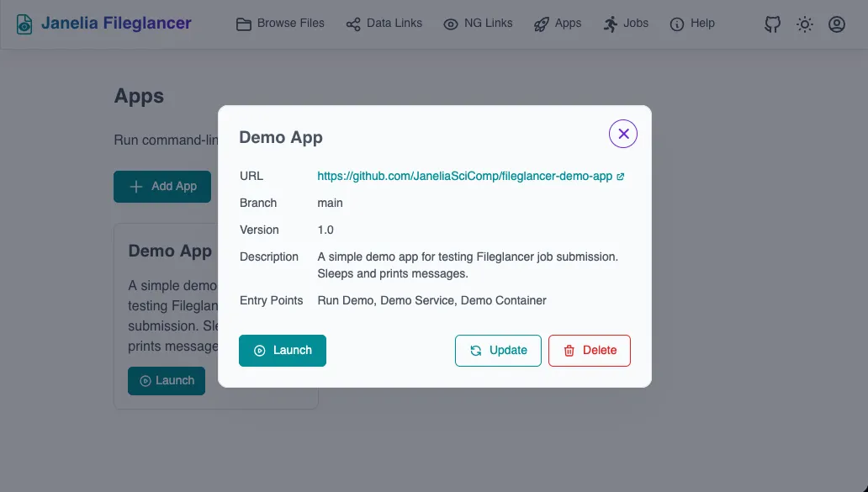Dismiss the Demo App dialog
Image resolution: width=868 pixels, height=492 pixels.
(622, 133)
